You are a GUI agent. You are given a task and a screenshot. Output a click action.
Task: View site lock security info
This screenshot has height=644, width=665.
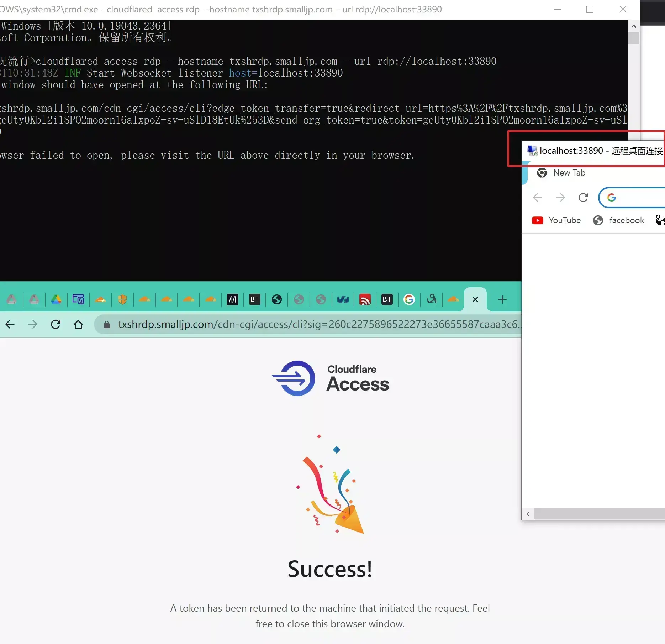[106, 324]
